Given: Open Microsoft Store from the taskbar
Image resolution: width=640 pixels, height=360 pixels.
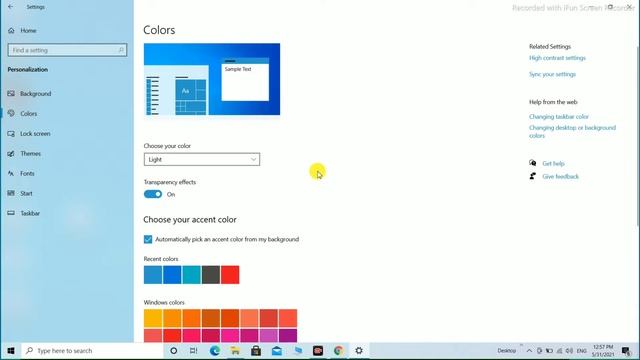Looking at the screenshot, I should coord(256,351).
